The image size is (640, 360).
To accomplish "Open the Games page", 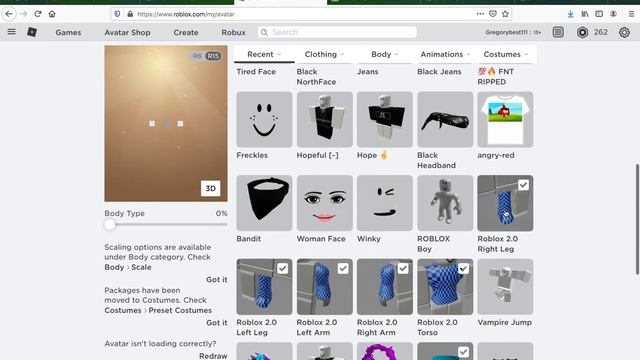I will 68,32.
